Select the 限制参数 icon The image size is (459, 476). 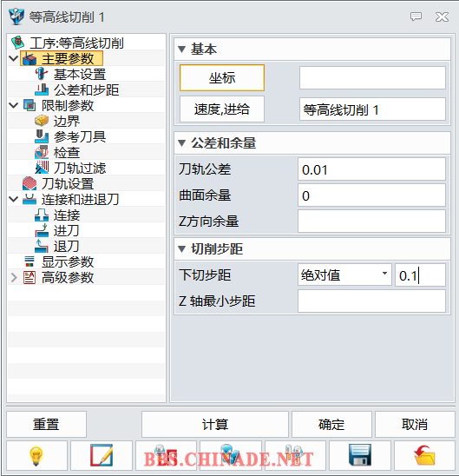pyautogui.click(x=30, y=105)
